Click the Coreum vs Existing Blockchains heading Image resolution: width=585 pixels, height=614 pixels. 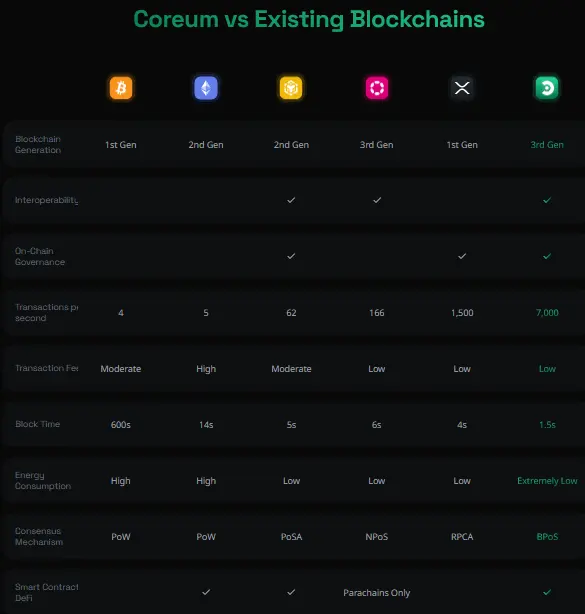click(309, 20)
